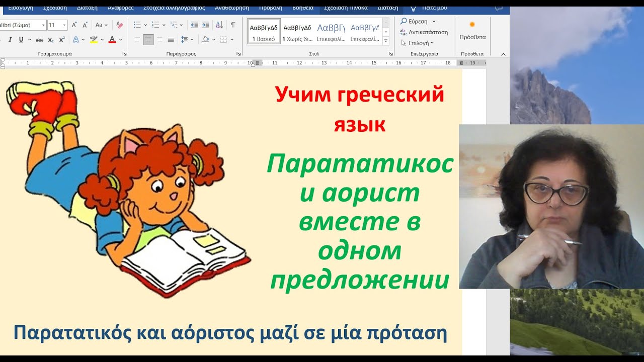The image size is (644, 362).
Task: Open Styles pane launcher in Στυλ group
Action: (x=390, y=53)
